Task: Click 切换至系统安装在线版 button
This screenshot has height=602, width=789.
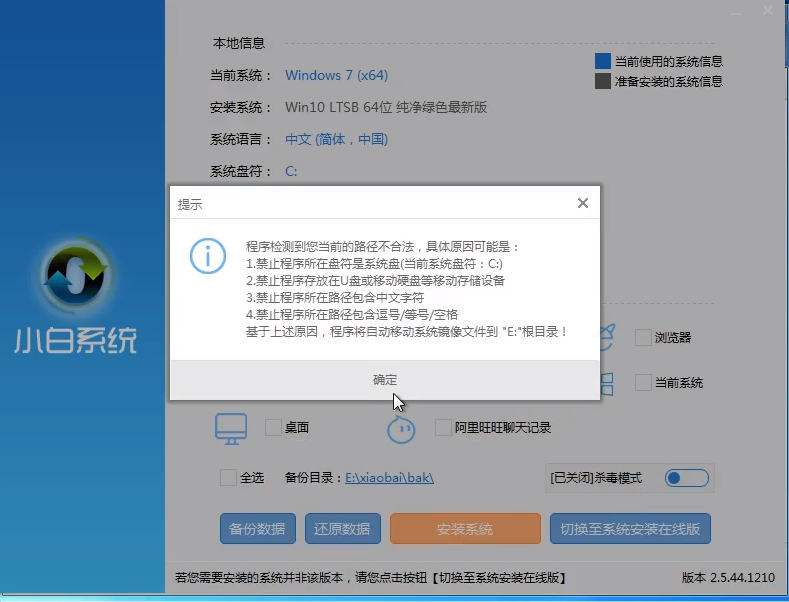Action: click(629, 529)
